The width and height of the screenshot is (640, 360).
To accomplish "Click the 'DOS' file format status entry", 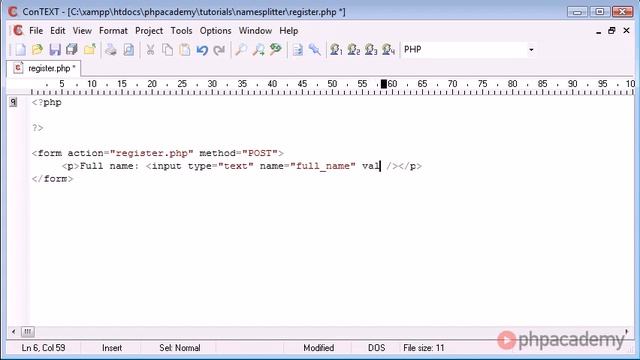I will tap(376, 348).
